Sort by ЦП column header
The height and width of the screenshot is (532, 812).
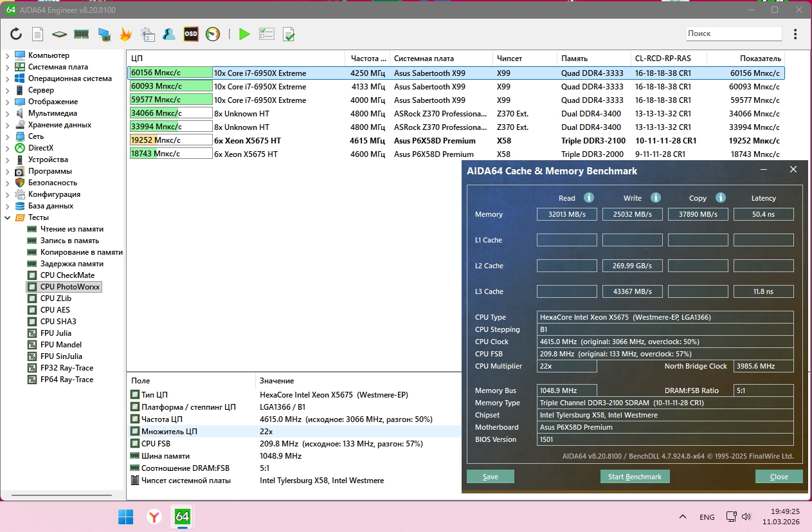[x=236, y=59]
